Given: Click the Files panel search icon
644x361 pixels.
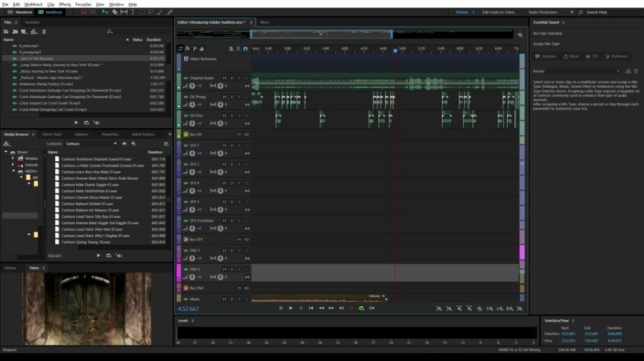Looking at the screenshot, I should tap(110, 32).
